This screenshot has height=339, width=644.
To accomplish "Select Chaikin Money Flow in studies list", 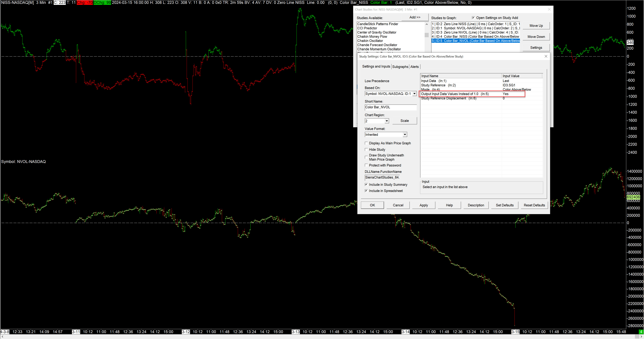I will pyautogui.click(x=372, y=37).
